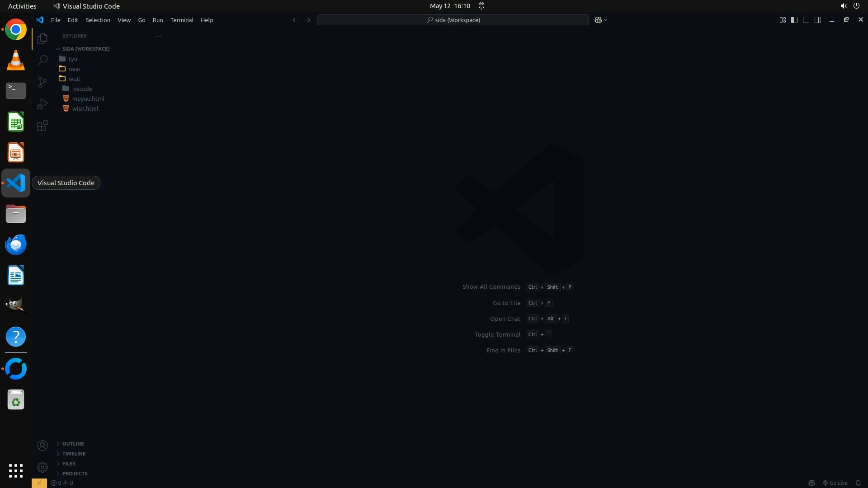
Task: Toggle the secondary side bar layout button
Action: (x=818, y=20)
